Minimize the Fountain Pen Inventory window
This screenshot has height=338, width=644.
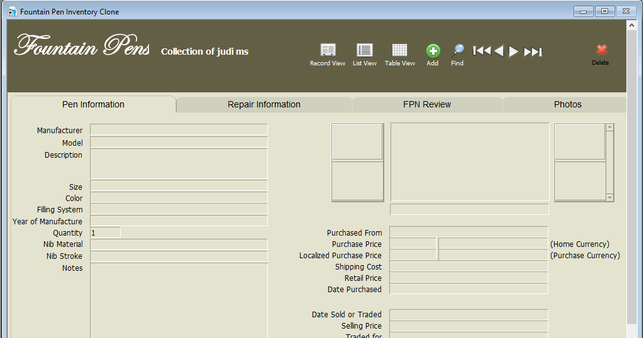click(583, 11)
